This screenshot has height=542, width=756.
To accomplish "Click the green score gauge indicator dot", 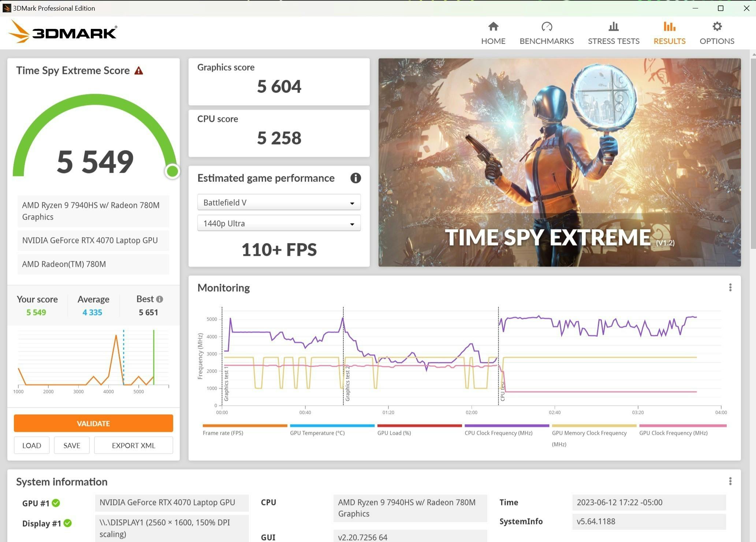I will 172,171.
